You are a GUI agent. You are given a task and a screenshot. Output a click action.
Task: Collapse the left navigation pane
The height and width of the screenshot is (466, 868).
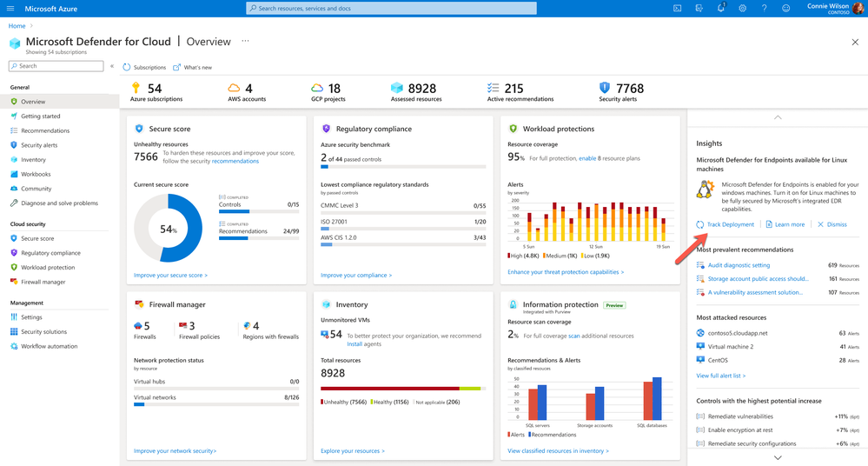[112, 66]
